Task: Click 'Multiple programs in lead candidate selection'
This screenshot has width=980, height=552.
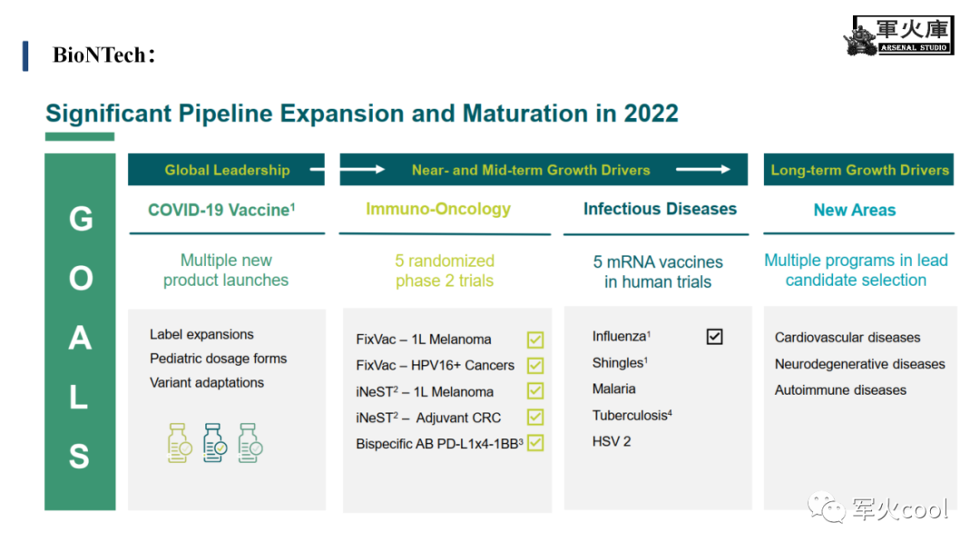Action: tap(856, 270)
